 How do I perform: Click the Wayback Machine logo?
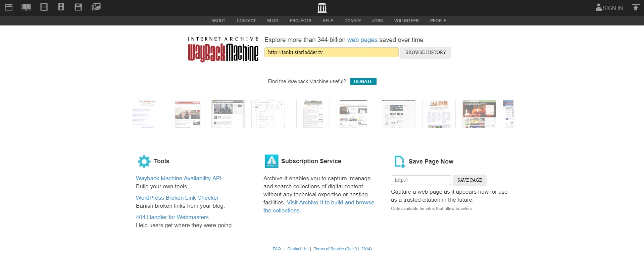pyautogui.click(x=223, y=49)
